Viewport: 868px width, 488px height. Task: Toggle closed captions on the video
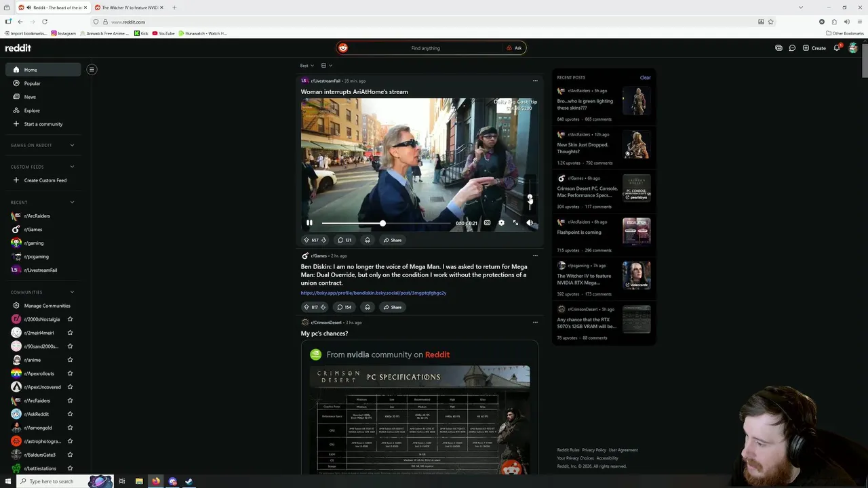click(x=487, y=223)
